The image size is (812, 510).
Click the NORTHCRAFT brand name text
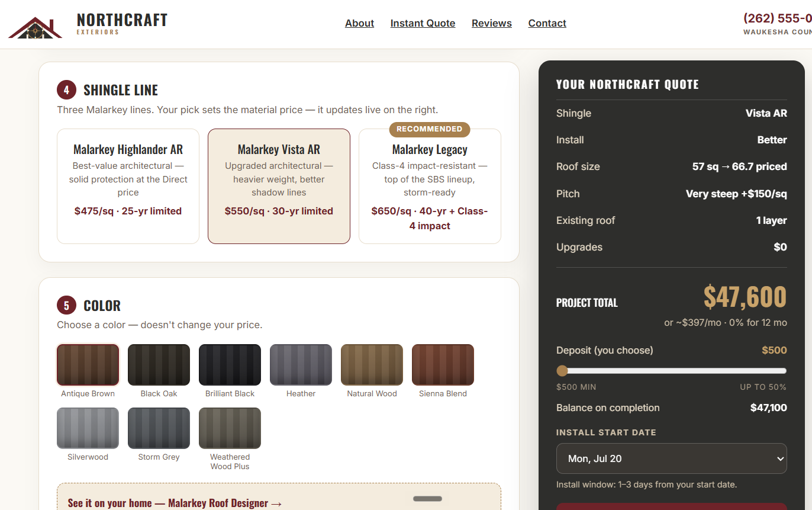(122, 20)
